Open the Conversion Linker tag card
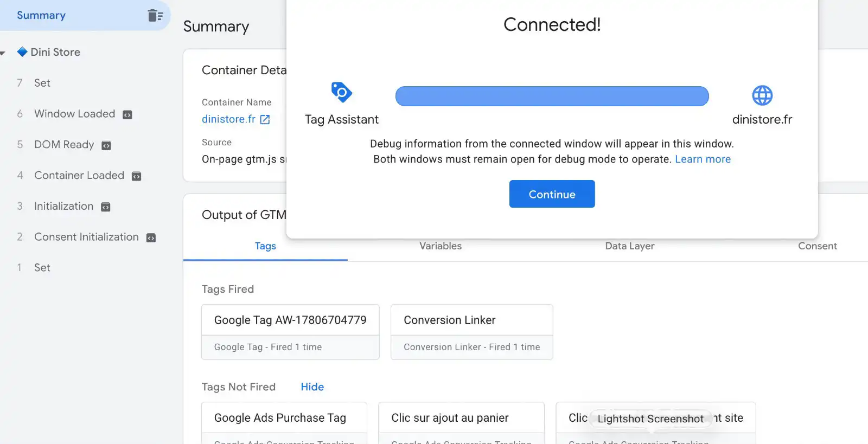Screen dimensions: 868x444 tap(472, 332)
